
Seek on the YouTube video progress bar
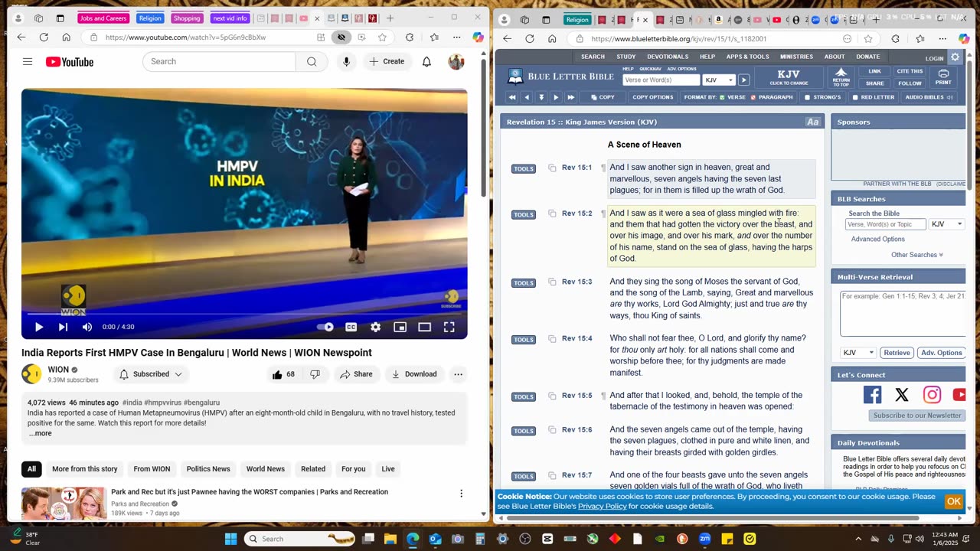pyautogui.click(x=244, y=314)
